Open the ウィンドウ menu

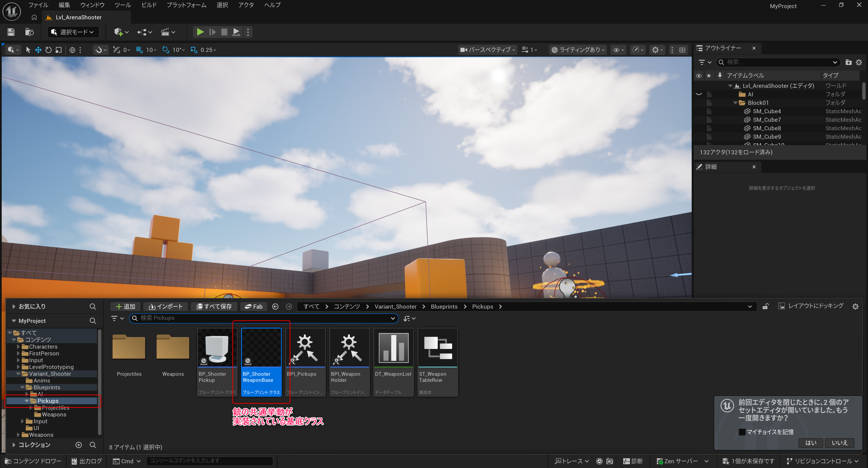tap(92, 5)
